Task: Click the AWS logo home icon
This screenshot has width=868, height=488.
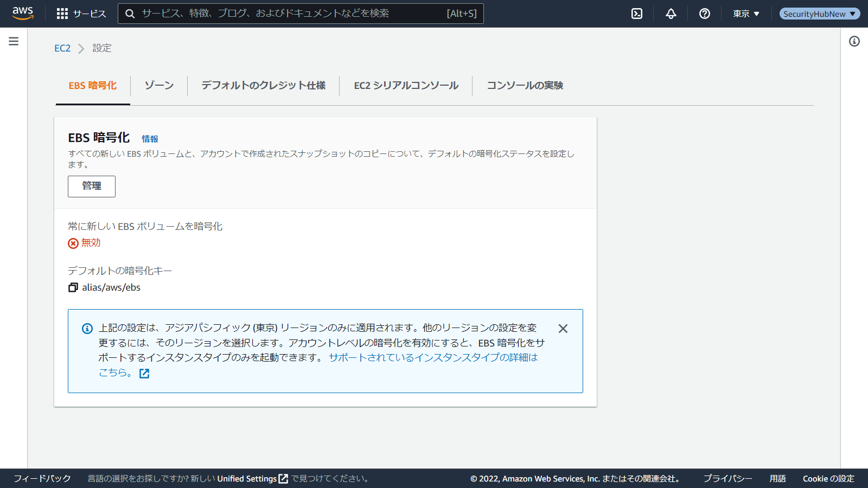Action: coord(23,13)
